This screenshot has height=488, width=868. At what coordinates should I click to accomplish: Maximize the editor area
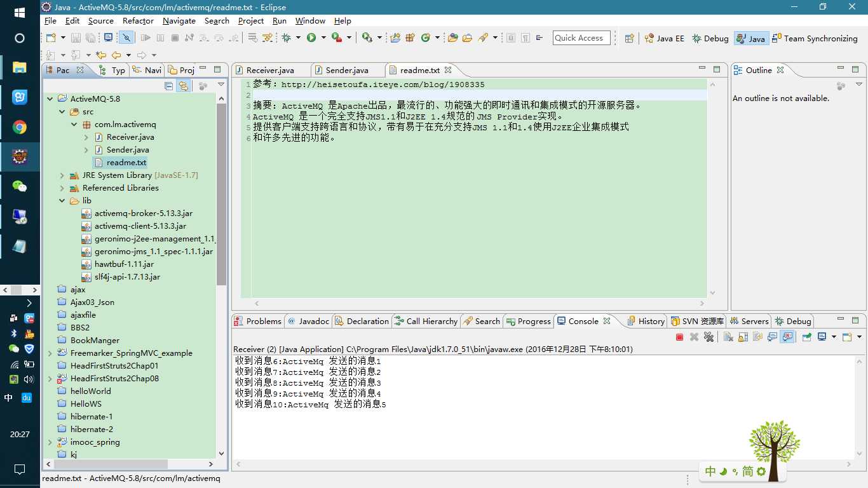pos(717,69)
